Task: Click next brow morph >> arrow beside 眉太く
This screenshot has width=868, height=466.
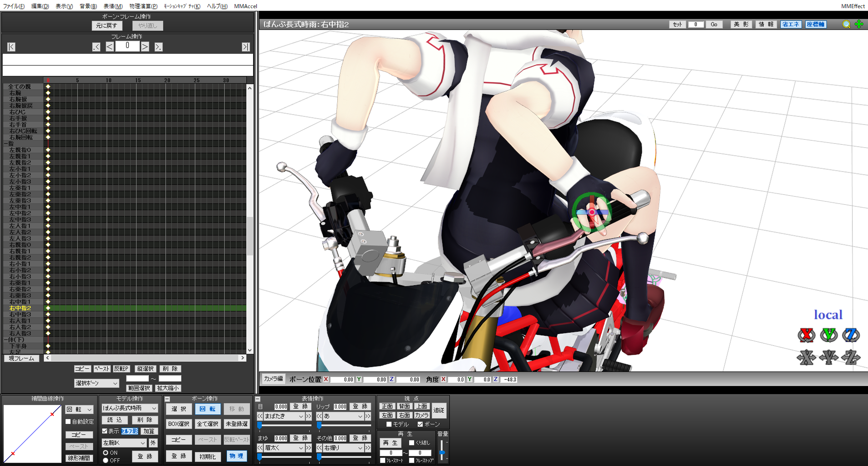Action: pos(309,448)
